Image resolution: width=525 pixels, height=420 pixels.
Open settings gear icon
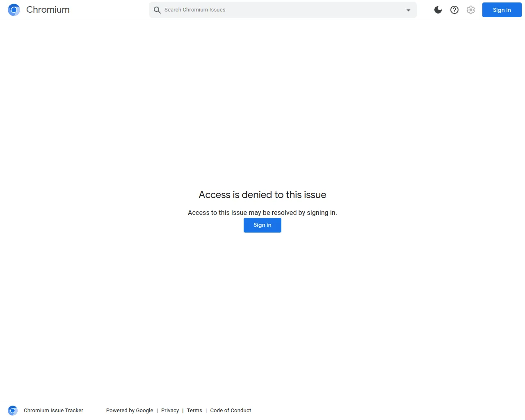coord(471,10)
